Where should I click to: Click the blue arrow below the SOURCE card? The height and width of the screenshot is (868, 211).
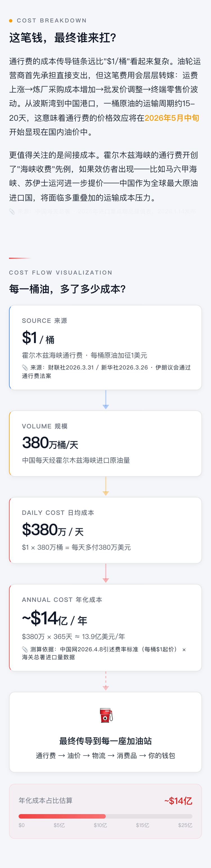tap(106, 400)
